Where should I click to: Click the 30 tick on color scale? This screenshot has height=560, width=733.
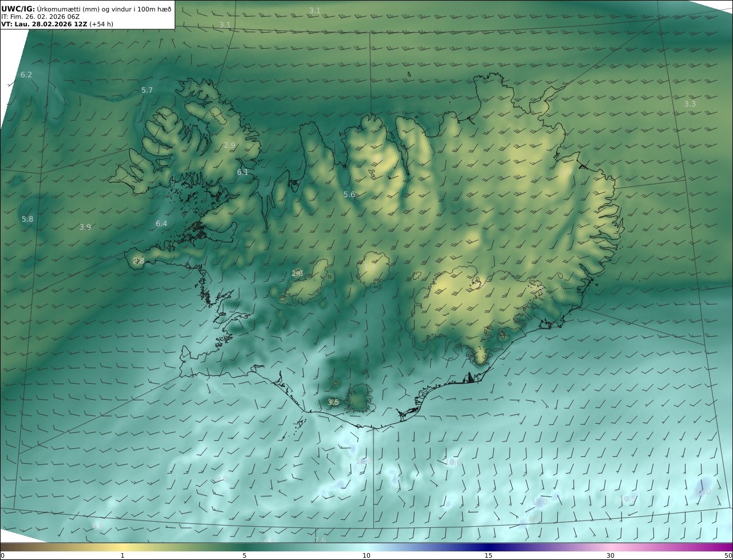pyautogui.click(x=610, y=555)
